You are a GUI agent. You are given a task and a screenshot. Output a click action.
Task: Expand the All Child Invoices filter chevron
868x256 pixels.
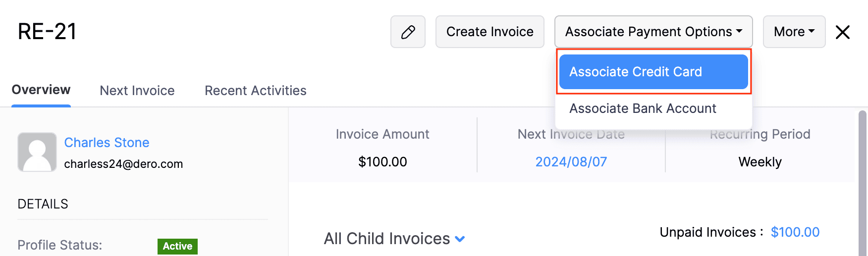[460, 239]
